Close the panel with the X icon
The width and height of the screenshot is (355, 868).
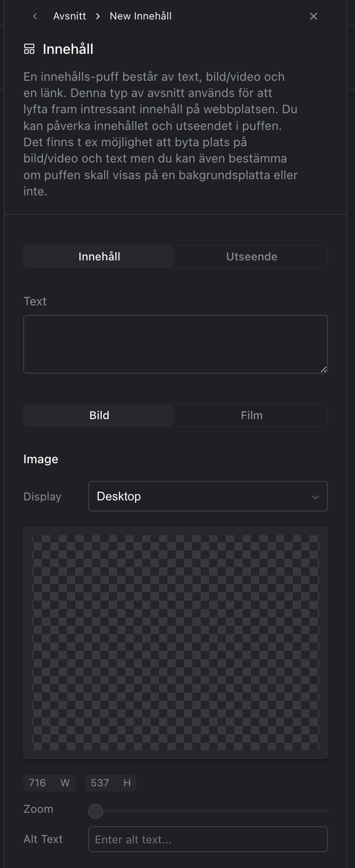tap(314, 16)
